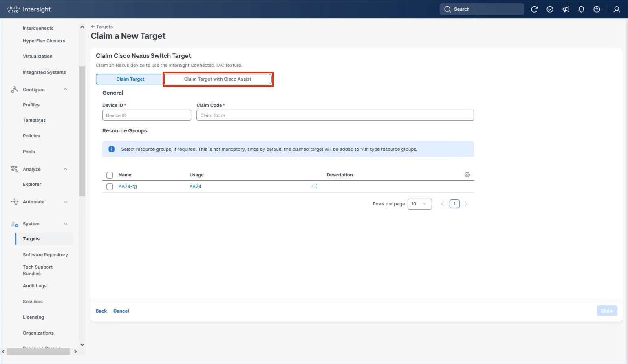Open Organizations in sidebar
The width and height of the screenshot is (628, 364).
38,333
